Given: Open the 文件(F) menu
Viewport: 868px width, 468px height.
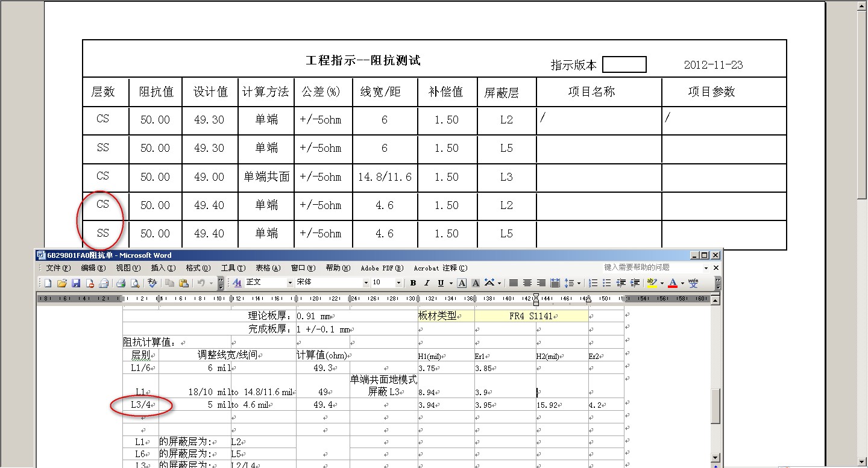Looking at the screenshot, I should pos(58,268).
